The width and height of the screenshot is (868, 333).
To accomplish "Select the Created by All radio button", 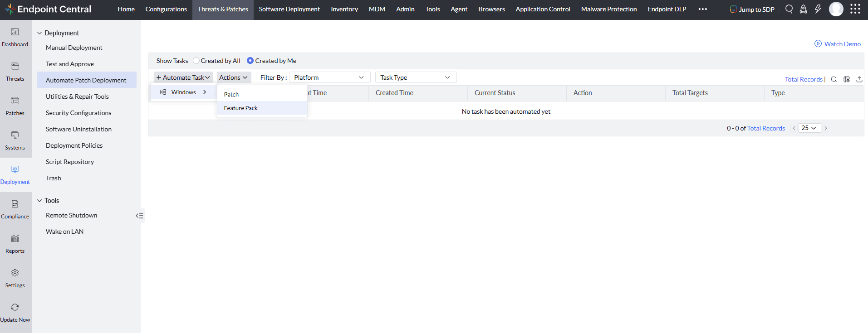I will (x=196, y=61).
